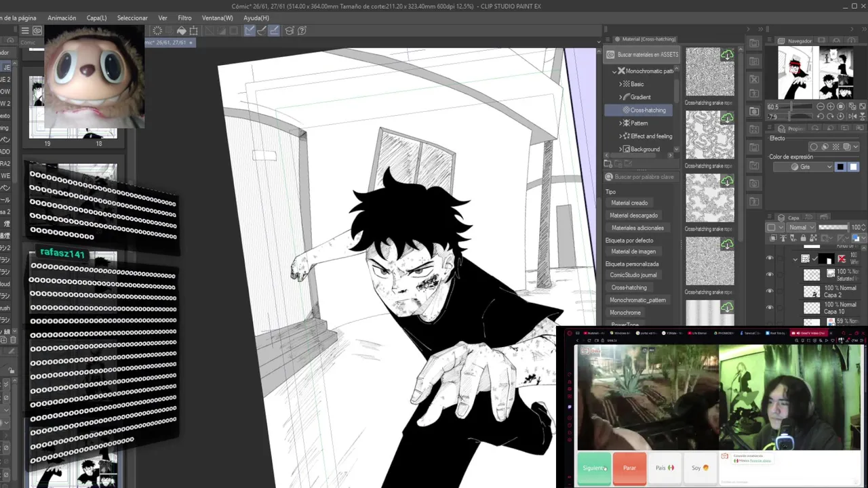Filter by ComicStudio journal tag

point(633,275)
